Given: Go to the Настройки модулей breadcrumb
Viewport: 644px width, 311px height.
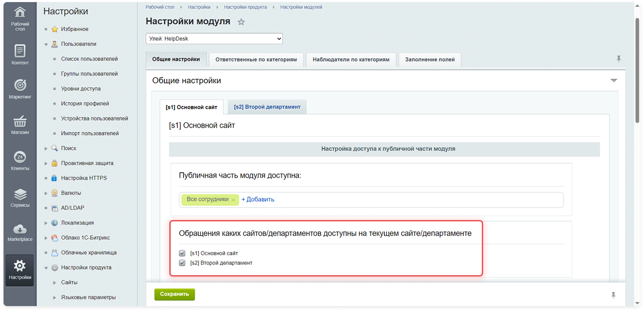Looking at the screenshot, I should click(x=301, y=7).
